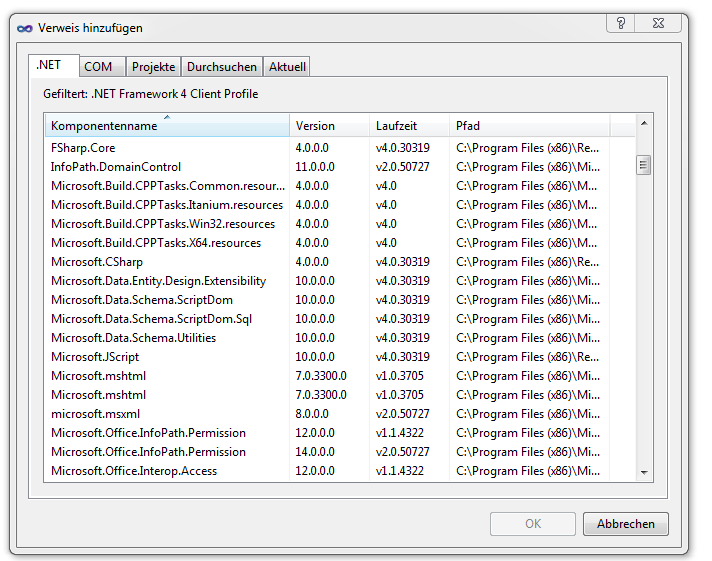712x561 pixels.
Task: Close the Verweis hinzufügen dialog
Action: [x=658, y=23]
